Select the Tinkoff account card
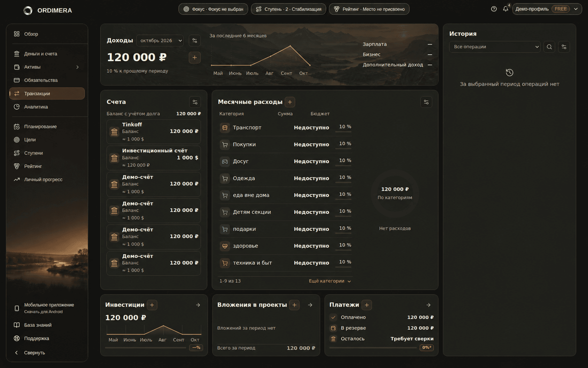The height and width of the screenshot is (368, 588). point(153,132)
